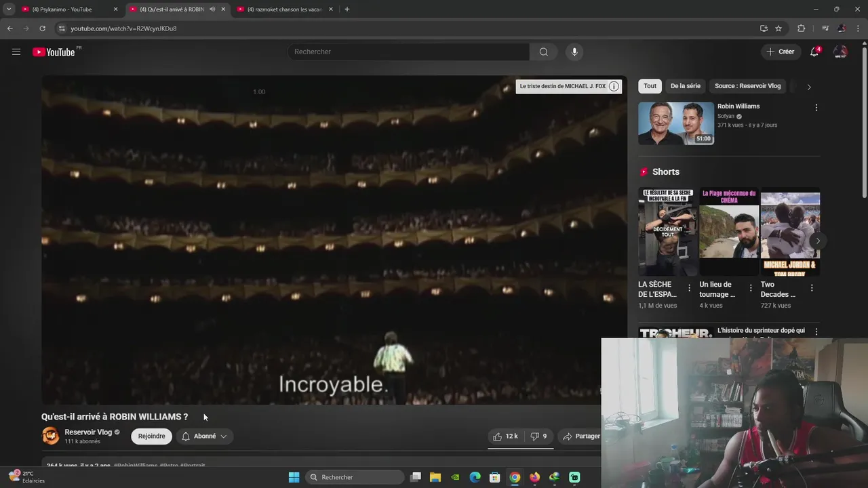Screen dimensions: 868x488
Task: Click the Windows taskbar Rechercher box
Action: pyautogui.click(x=355, y=477)
